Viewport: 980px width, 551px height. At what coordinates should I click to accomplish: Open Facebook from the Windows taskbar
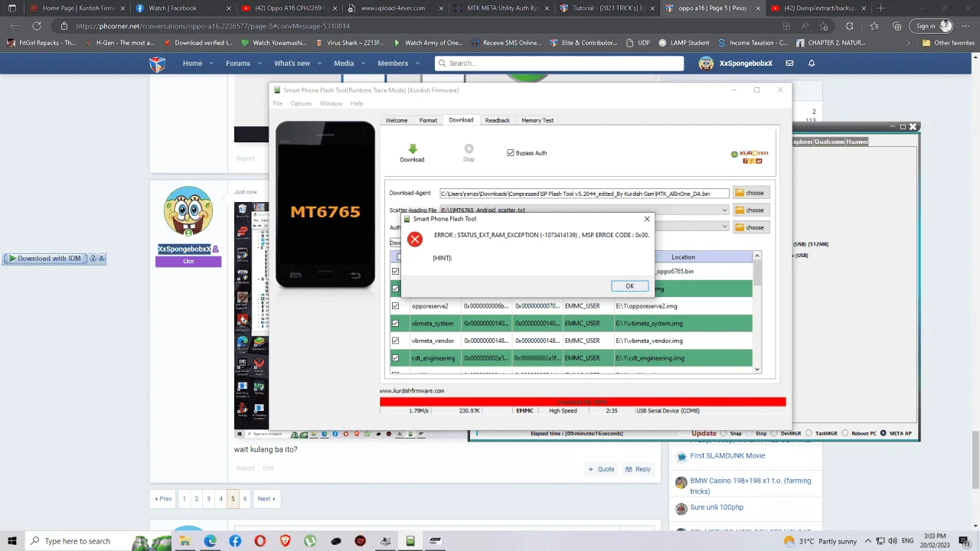coord(235,541)
